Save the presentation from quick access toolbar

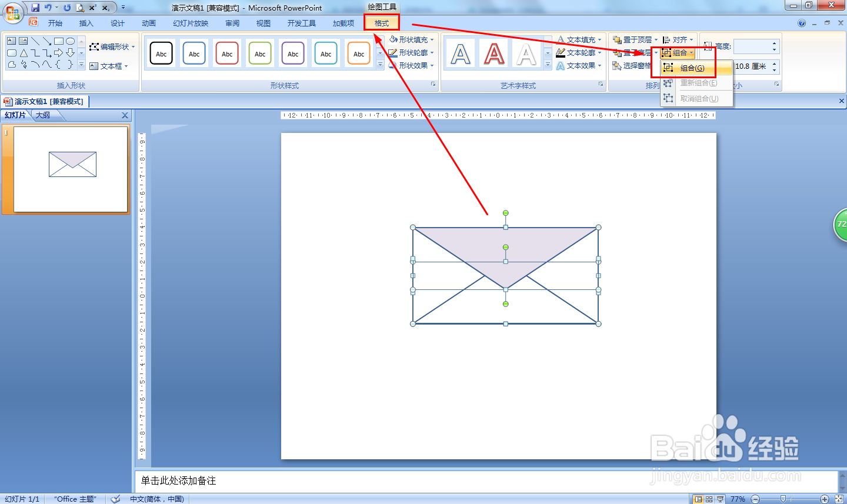tap(35, 8)
